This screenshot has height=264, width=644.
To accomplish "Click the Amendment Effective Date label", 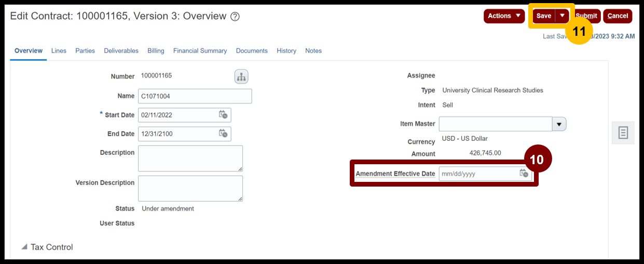I will [x=395, y=174].
